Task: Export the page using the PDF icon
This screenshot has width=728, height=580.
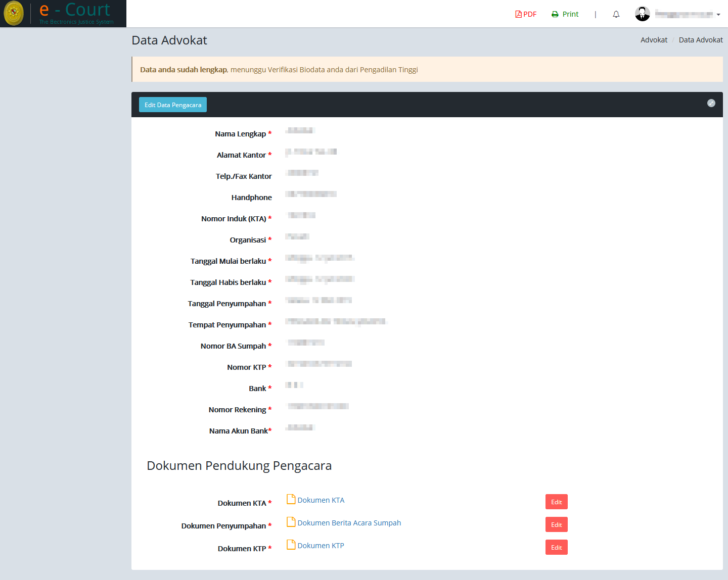Action: pyautogui.click(x=526, y=14)
